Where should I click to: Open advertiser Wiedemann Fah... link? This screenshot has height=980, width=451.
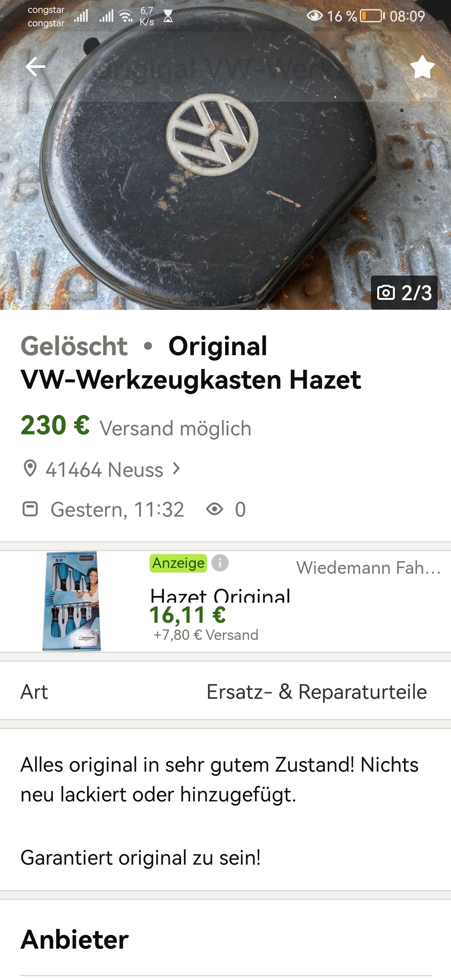coord(368,567)
